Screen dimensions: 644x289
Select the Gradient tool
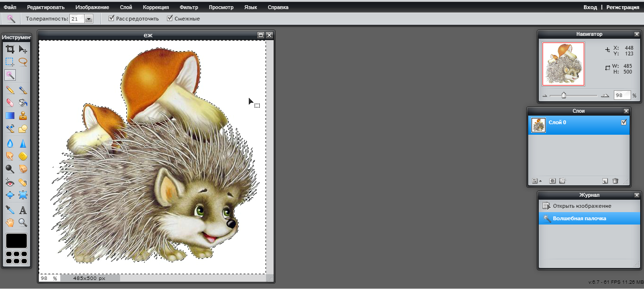click(10, 116)
